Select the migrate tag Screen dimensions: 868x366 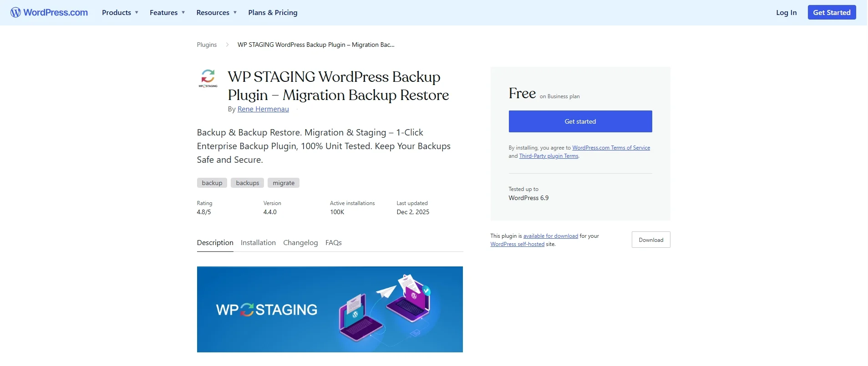pyautogui.click(x=284, y=183)
